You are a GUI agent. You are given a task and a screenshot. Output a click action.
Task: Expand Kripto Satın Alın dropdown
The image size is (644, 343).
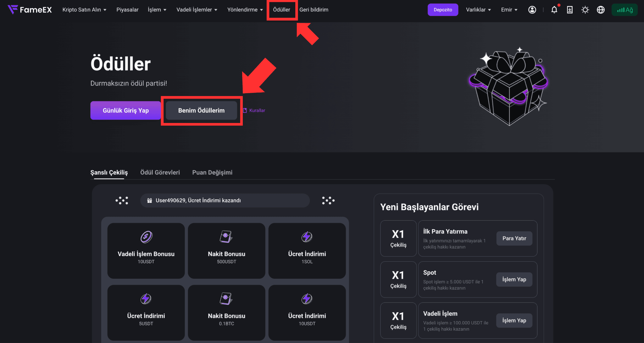click(84, 10)
